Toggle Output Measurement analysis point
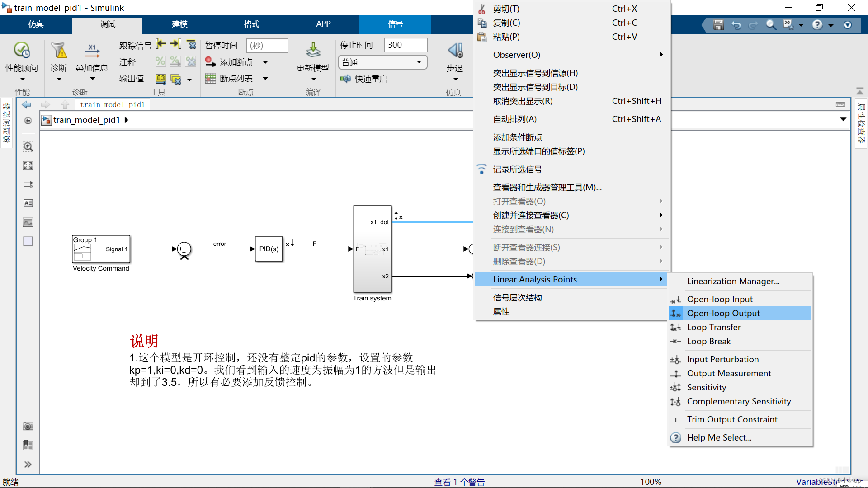 click(x=739, y=373)
